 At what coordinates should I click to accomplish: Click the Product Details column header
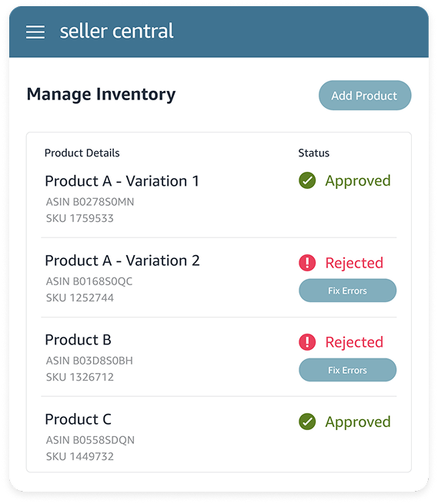[82, 153]
